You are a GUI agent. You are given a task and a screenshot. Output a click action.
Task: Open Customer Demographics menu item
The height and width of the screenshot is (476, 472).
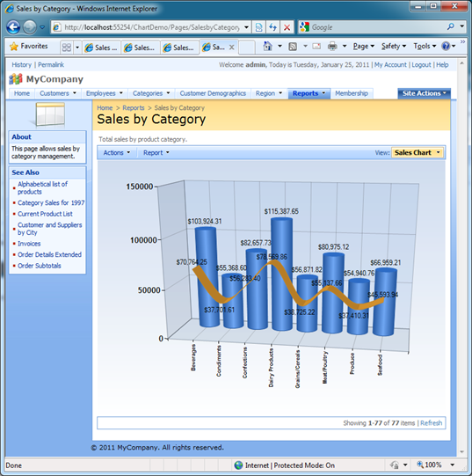213,93
